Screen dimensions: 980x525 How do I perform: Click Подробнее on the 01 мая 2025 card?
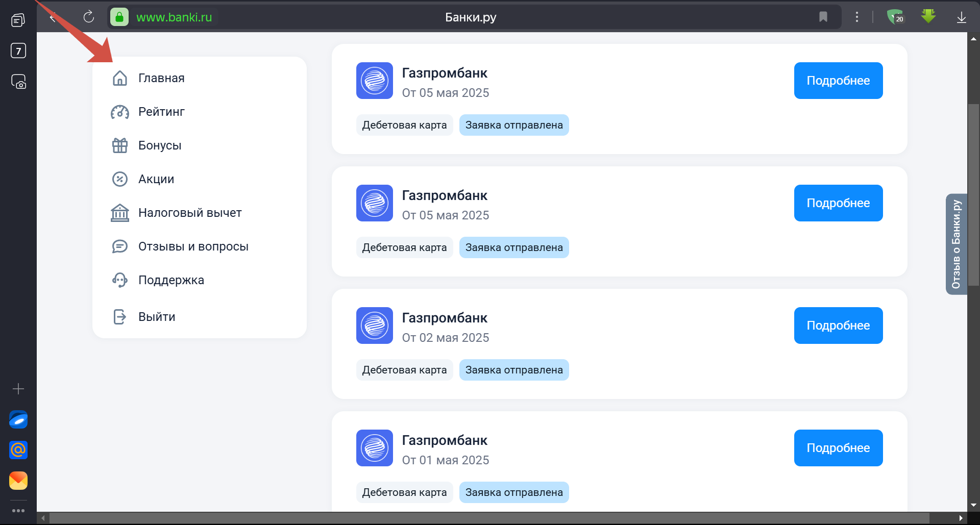tap(838, 448)
